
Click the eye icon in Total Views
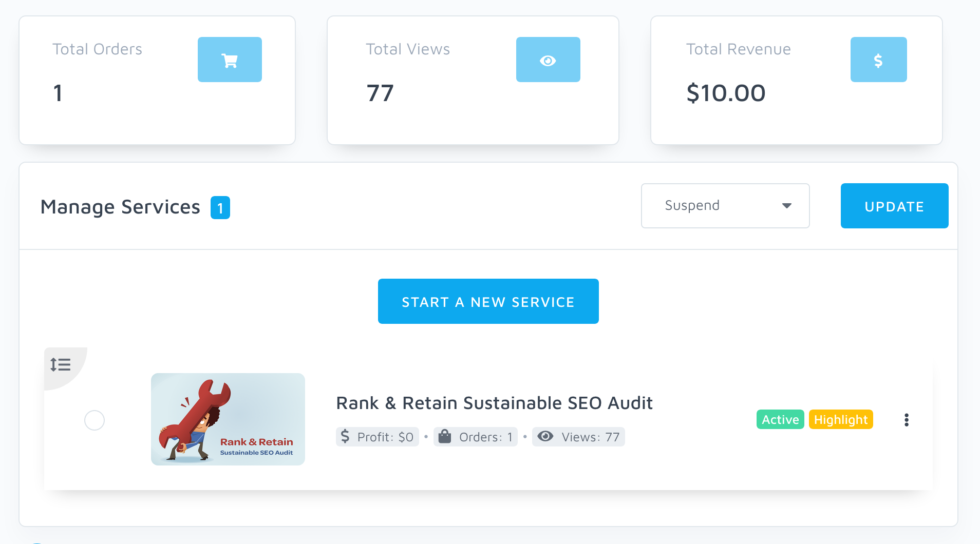(548, 60)
